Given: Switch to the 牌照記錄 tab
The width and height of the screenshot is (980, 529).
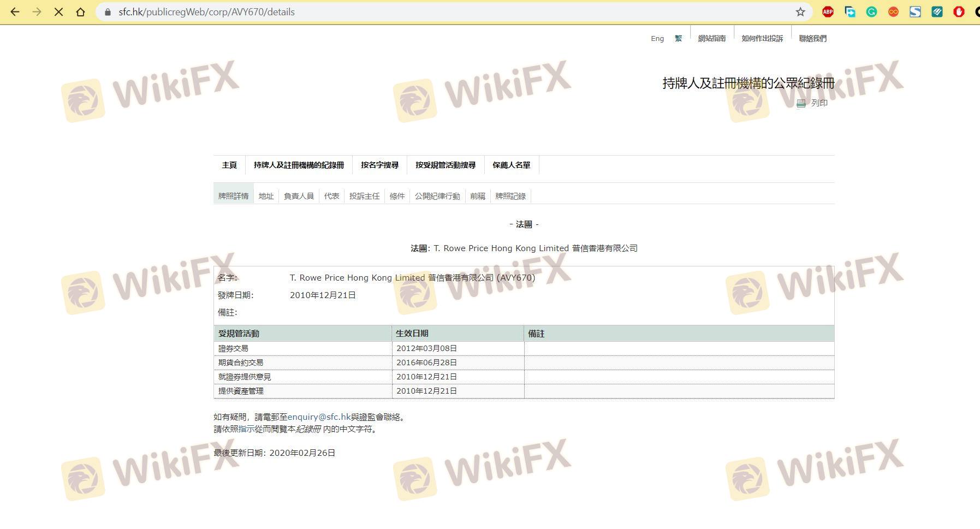Looking at the screenshot, I should 510,196.
